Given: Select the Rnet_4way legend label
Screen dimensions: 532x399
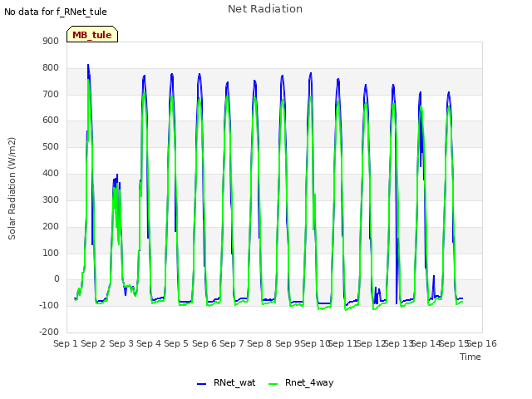Looking at the screenshot, I should tap(309, 382).
